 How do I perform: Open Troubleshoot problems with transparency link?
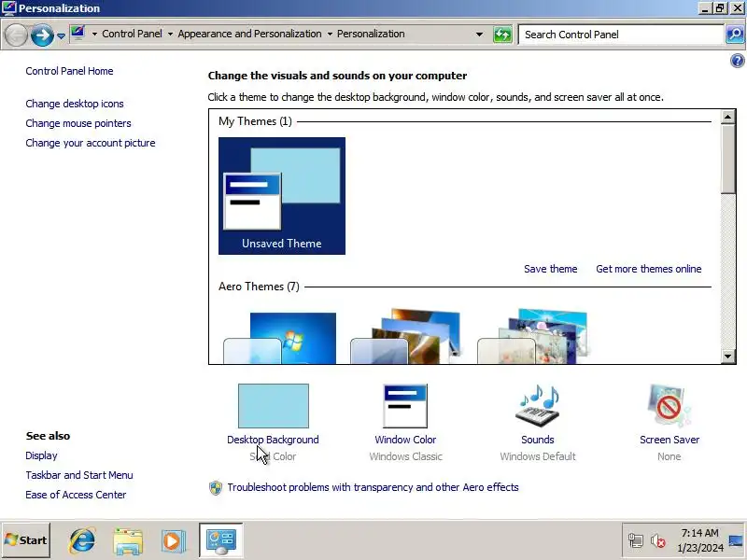(373, 487)
